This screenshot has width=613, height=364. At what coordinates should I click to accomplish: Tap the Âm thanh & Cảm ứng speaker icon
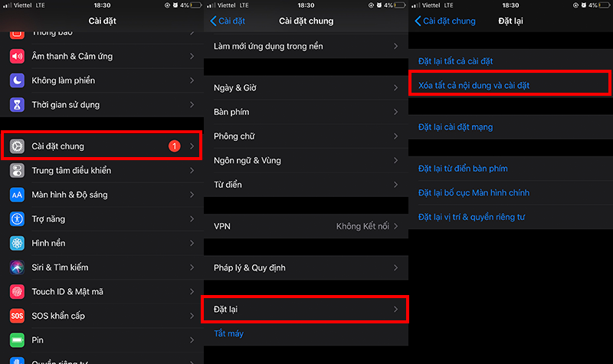pyautogui.click(x=17, y=56)
